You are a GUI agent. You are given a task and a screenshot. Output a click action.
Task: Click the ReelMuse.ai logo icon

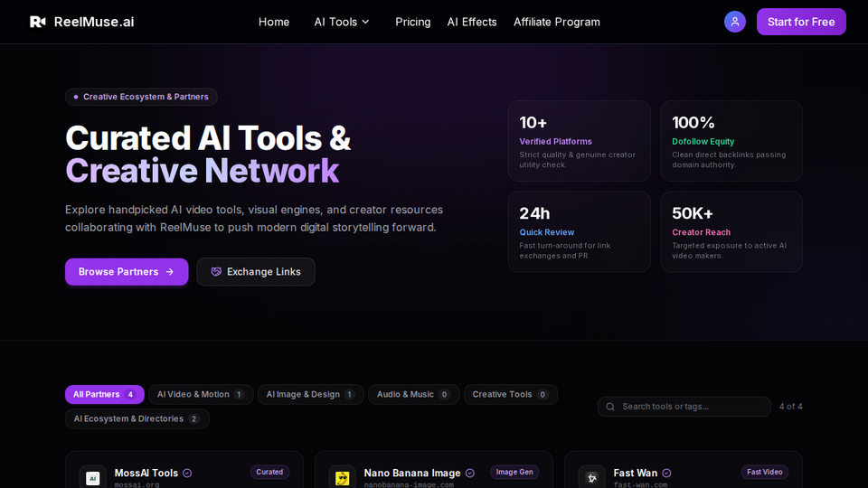pos(38,22)
